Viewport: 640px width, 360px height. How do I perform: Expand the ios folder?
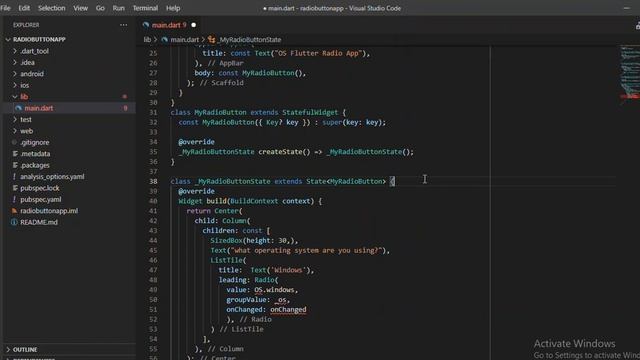click(24, 85)
